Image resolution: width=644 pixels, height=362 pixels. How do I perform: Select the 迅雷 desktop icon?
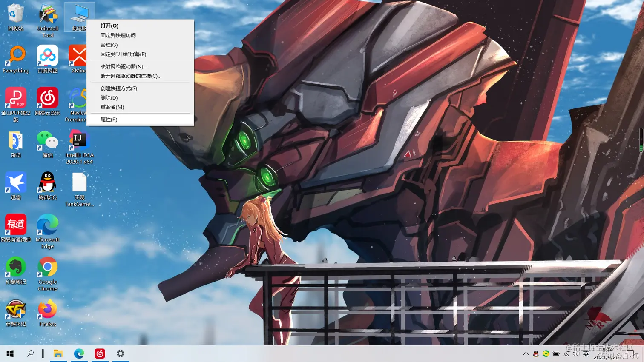[x=15, y=186]
